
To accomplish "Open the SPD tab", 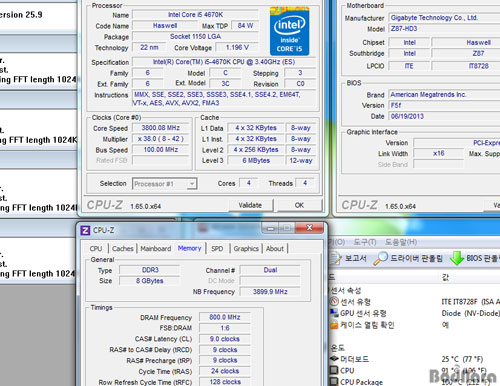I will 217,249.
